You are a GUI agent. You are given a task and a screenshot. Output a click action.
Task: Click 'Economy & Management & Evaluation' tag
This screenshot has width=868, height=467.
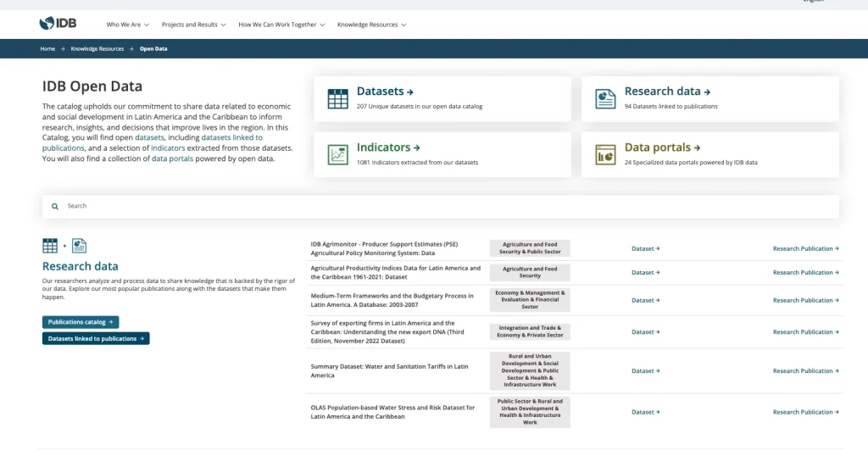(x=530, y=300)
